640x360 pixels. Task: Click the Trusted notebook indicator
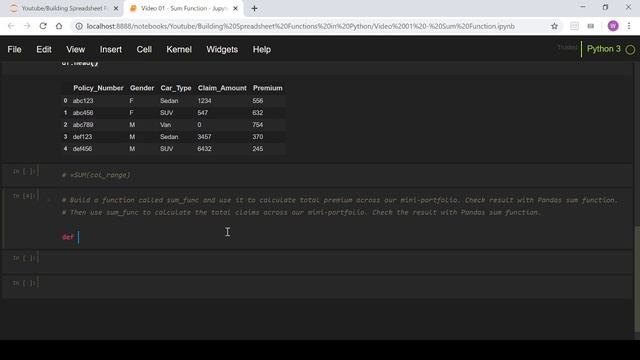(x=567, y=48)
